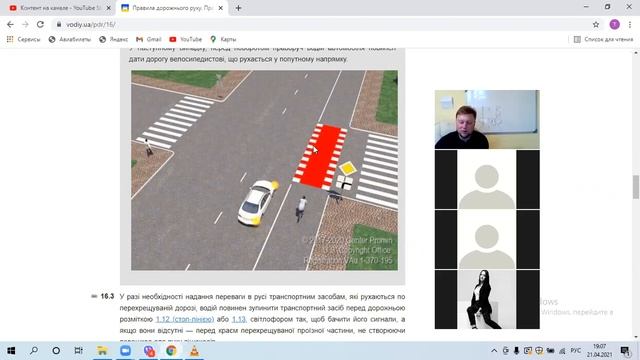Follow the 1.13 marking link
This screenshot has height=360, width=640.
[x=239, y=319]
